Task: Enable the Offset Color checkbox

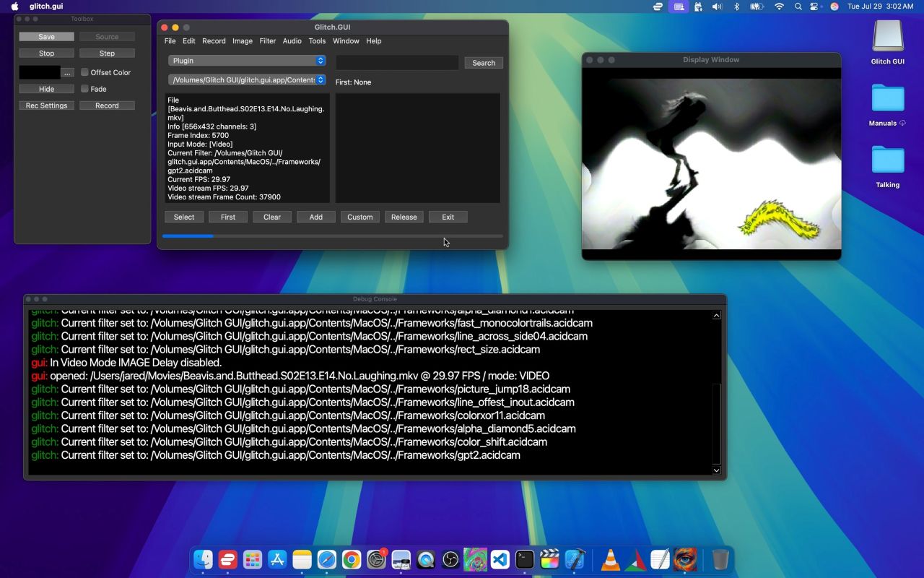Action: pos(84,72)
